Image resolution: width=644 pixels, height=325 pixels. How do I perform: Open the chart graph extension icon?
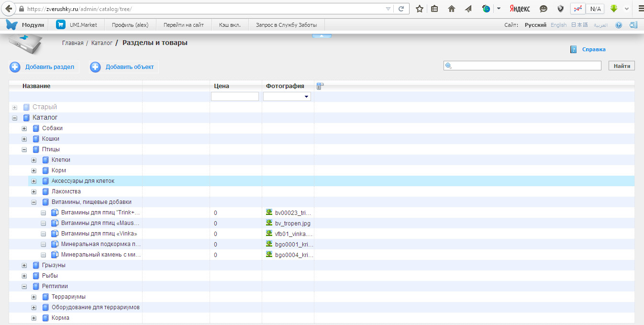pos(578,9)
